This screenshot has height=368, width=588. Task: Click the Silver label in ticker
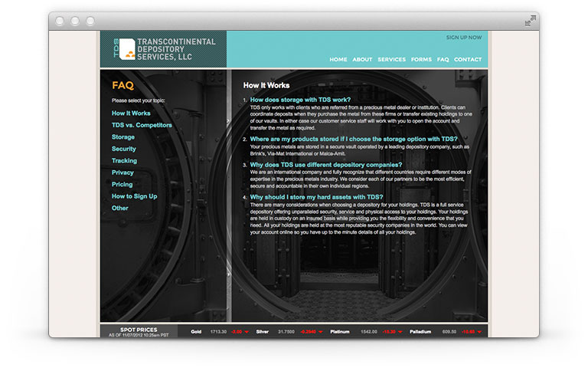coord(263,332)
